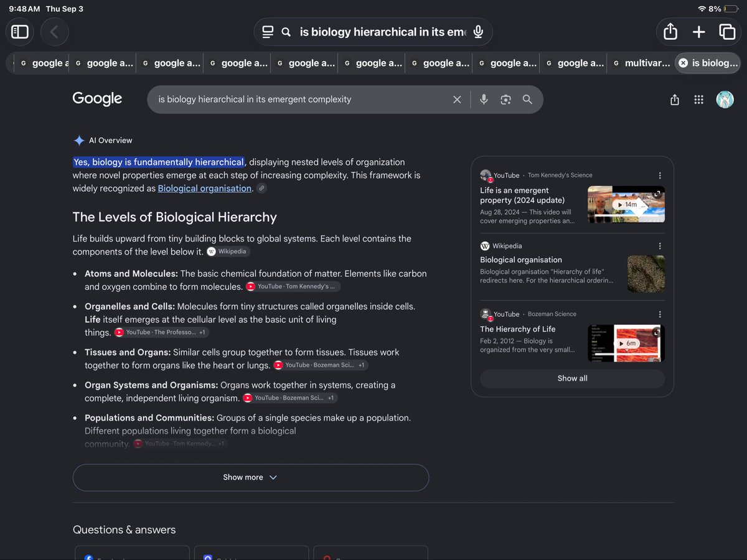Toggle the Safari sidebar
Viewport: 747px width, 560px height.
click(x=20, y=32)
